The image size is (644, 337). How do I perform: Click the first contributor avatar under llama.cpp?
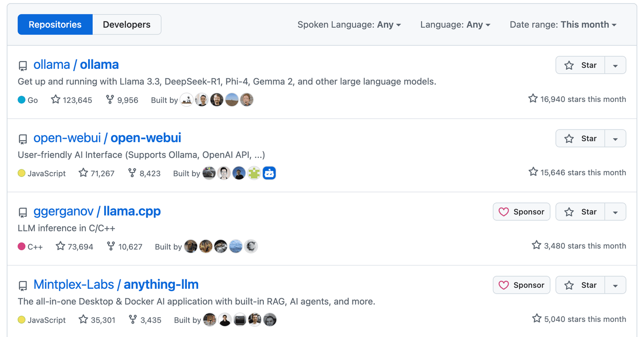click(x=191, y=246)
